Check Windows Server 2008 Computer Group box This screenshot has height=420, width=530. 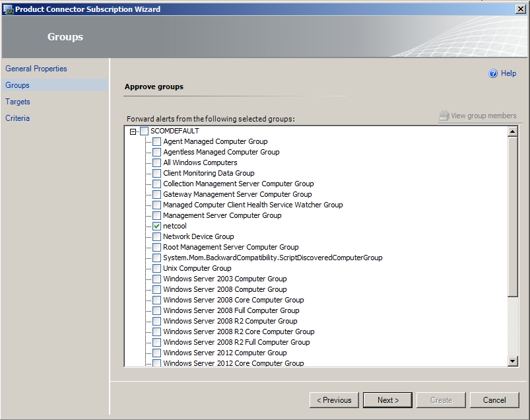tap(156, 289)
